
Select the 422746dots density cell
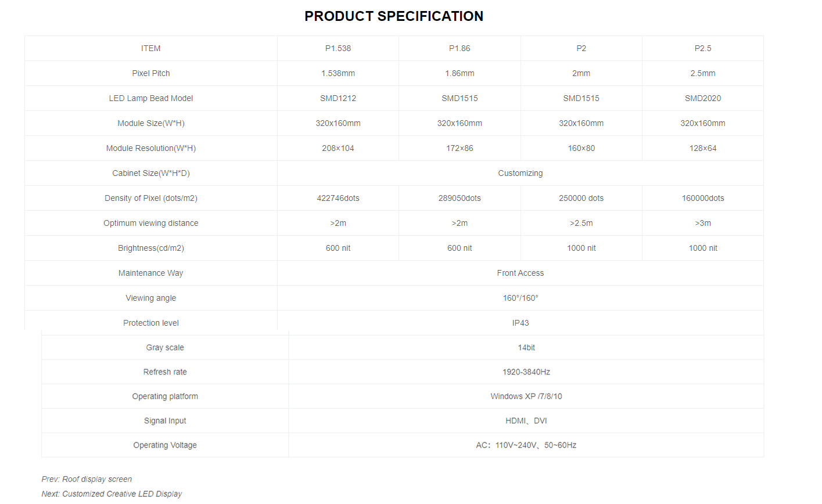pos(338,198)
